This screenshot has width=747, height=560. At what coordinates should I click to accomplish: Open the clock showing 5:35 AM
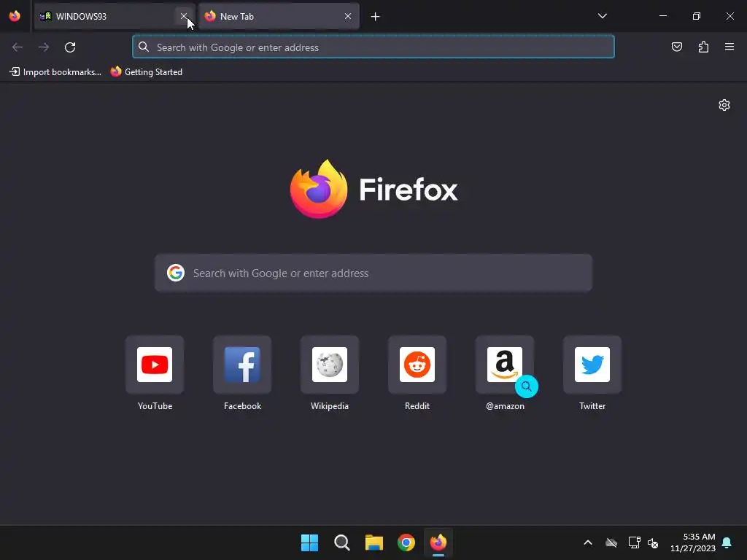click(x=693, y=542)
